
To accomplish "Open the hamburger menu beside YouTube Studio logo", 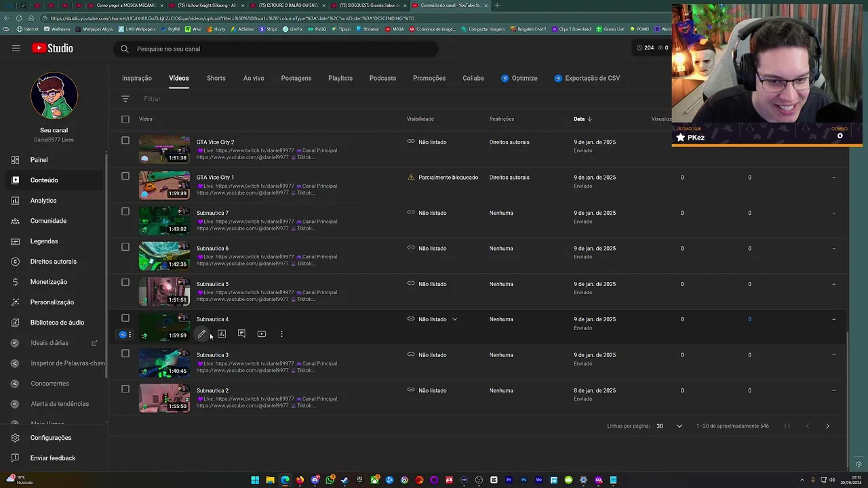I will 16,48.
